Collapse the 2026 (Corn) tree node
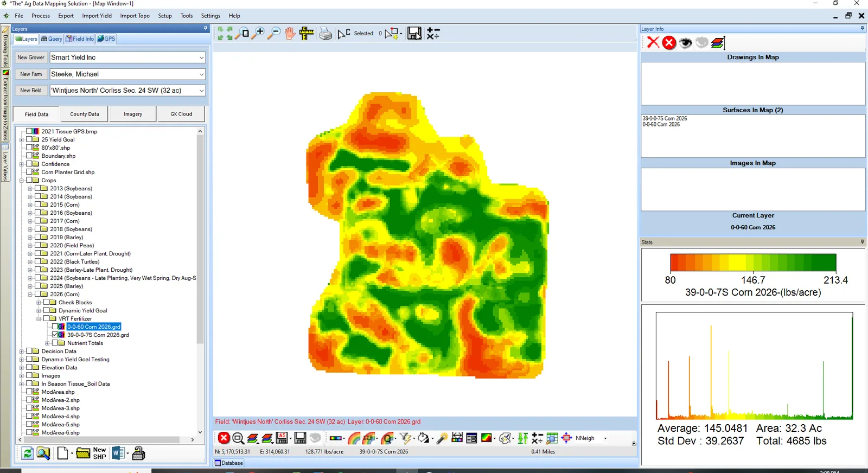The height and width of the screenshot is (473, 868). click(30, 294)
